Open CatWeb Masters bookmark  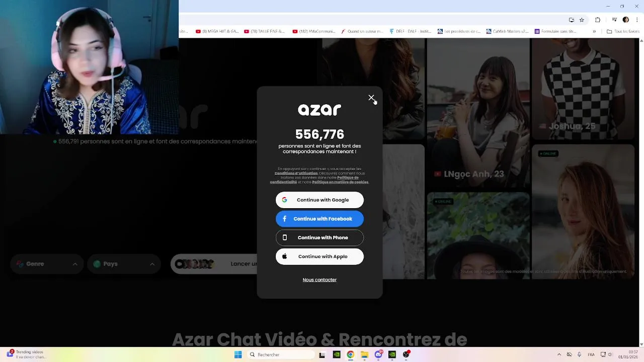507,31
